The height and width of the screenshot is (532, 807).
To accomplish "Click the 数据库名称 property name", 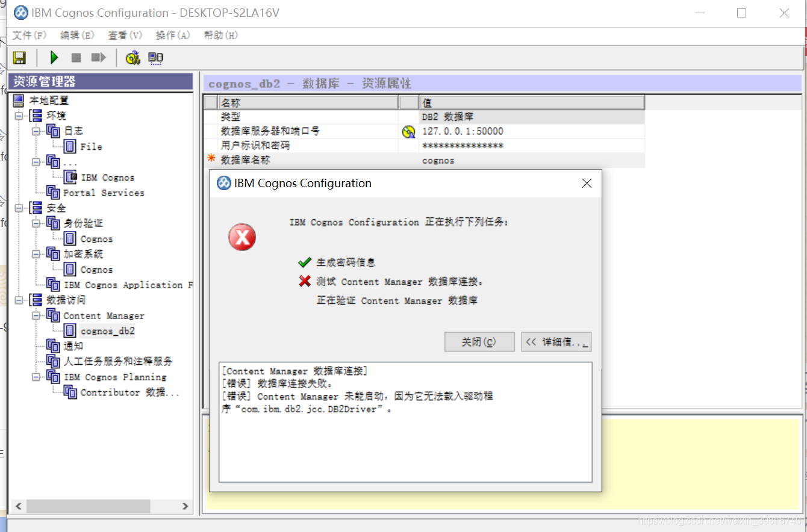I will click(x=246, y=161).
